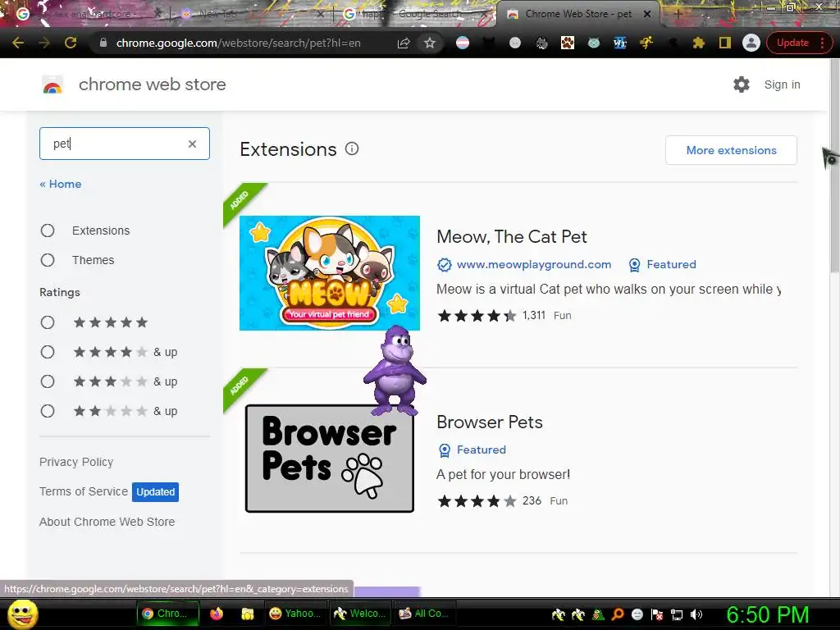Open the gray round face extension in Chrome's toolbar
Viewport: 840px width, 630px height.
pyautogui.click(x=515, y=43)
